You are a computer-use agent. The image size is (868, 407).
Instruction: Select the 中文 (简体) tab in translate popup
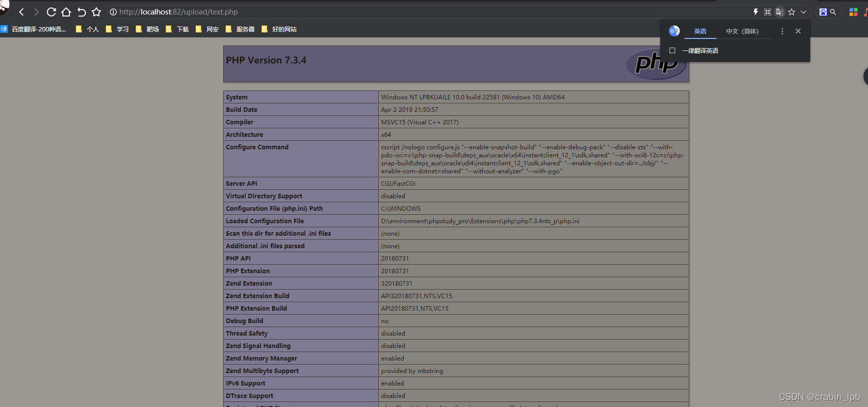click(x=742, y=31)
